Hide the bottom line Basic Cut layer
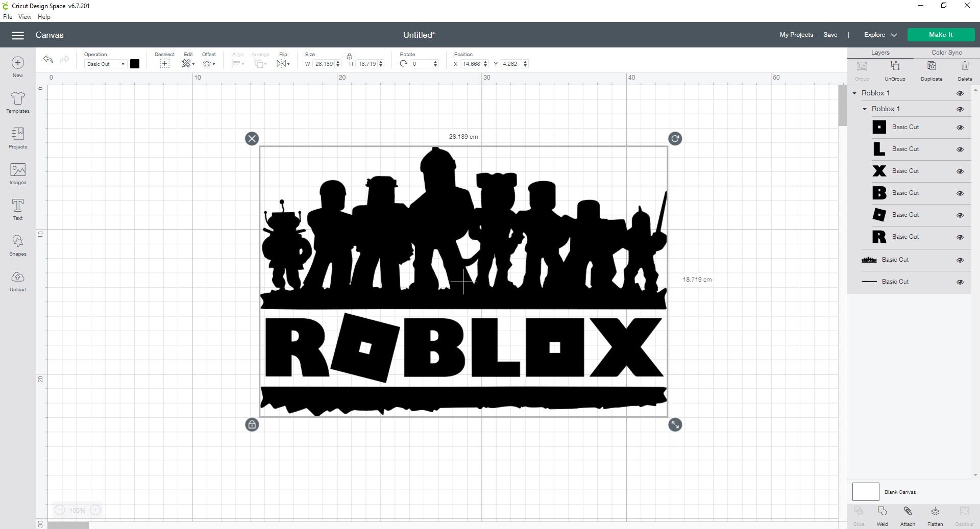Image resolution: width=980 pixels, height=529 pixels. point(960,282)
